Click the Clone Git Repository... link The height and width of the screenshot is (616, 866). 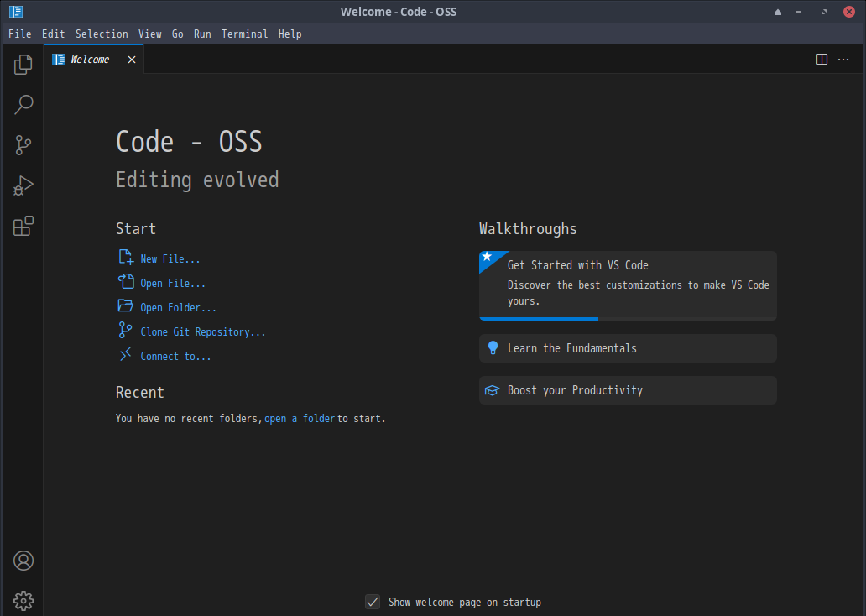203,331
